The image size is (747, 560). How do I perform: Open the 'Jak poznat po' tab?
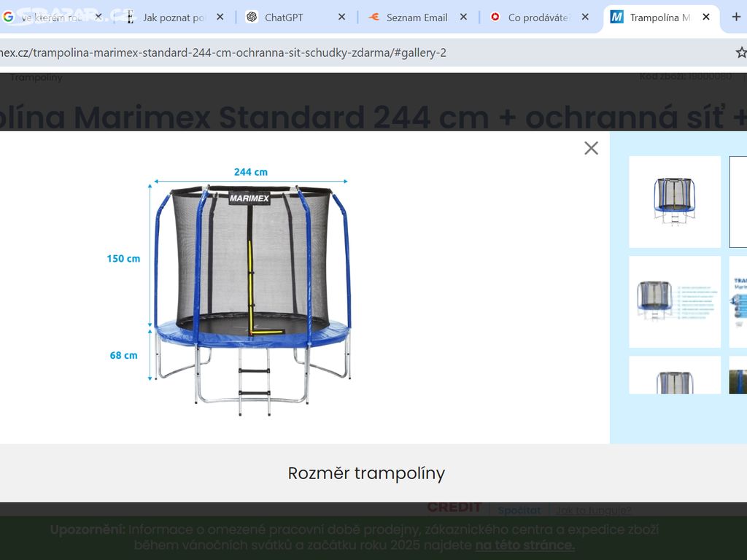click(174, 17)
